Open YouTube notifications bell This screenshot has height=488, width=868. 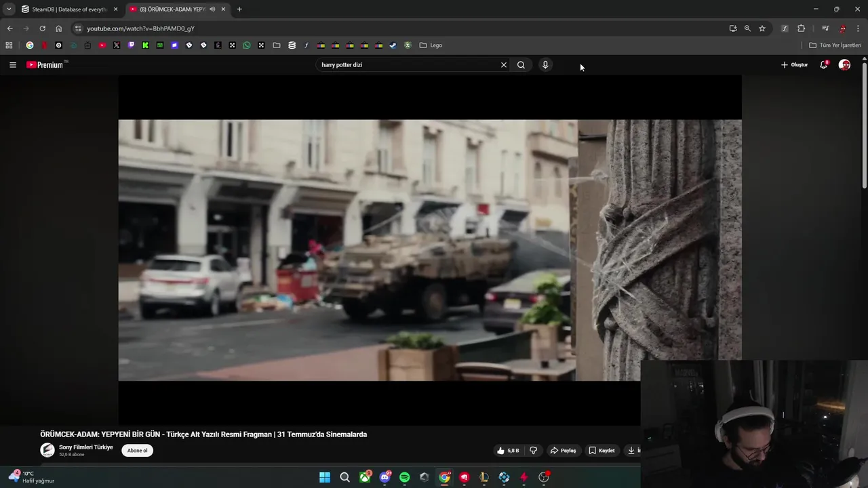pos(824,65)
